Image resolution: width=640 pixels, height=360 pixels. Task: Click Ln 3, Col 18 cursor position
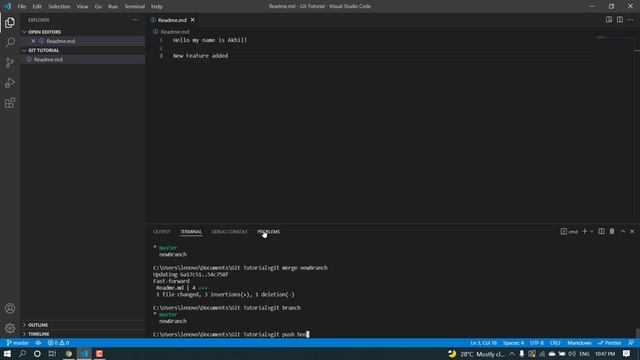[484, 343]
